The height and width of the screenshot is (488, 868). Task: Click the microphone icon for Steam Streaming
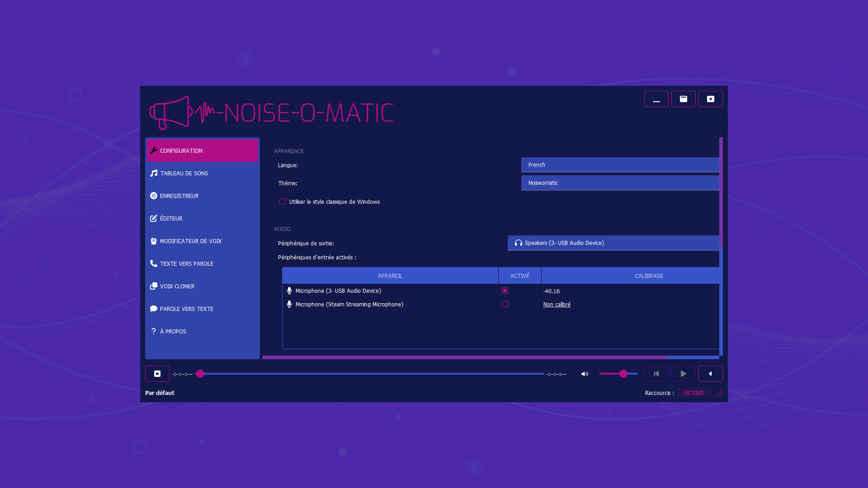click(x=289, y=304)
